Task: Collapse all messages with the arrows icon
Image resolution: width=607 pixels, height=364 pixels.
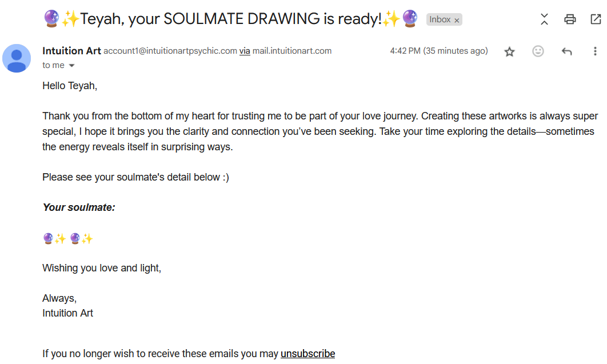Action: pyautogui.click(x=544, y=19)
